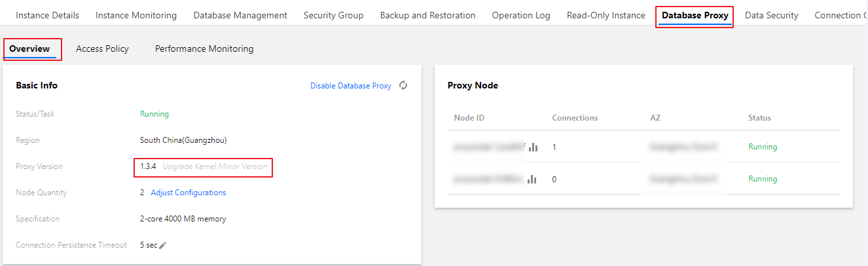
Task: Switch to Instance Monitoring tab
Action: tap(136, 15)
